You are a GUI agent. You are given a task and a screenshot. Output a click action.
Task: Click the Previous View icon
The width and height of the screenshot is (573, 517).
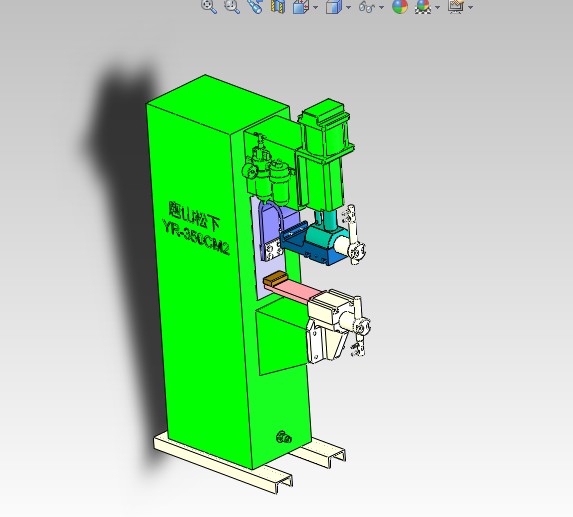[x=255, y=6]
